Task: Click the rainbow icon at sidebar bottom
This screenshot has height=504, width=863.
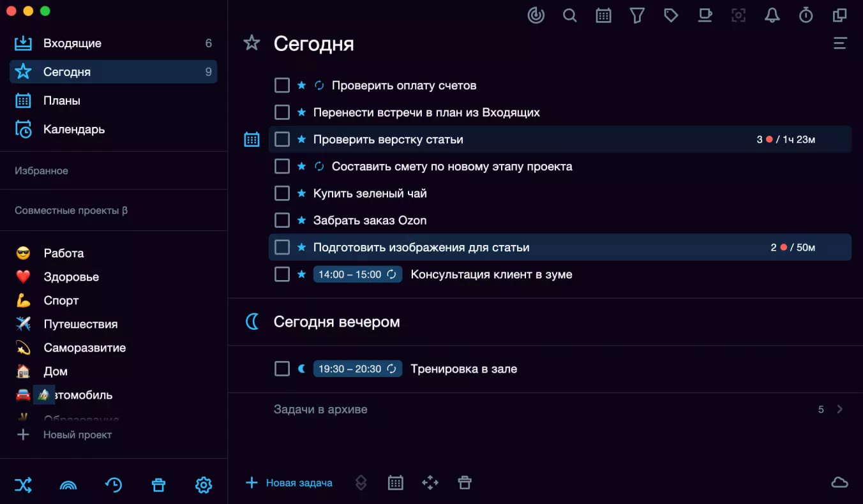Action: tap(68, 485)
